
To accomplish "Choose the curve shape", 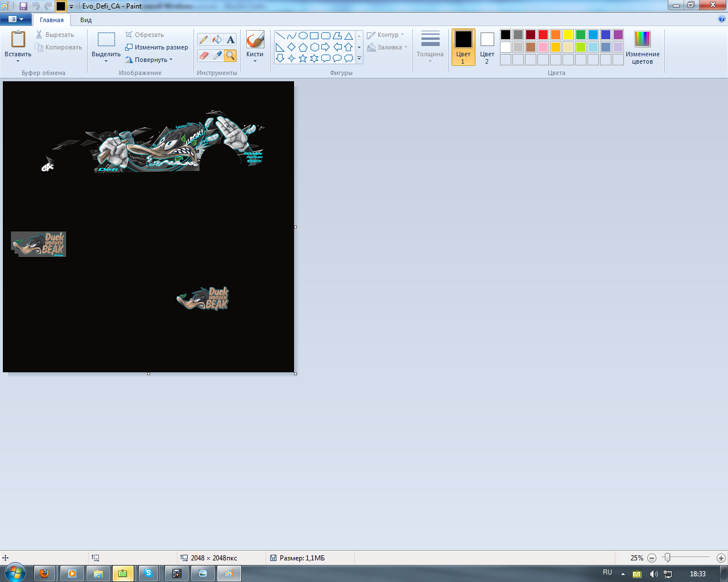I will pos(291,36).
